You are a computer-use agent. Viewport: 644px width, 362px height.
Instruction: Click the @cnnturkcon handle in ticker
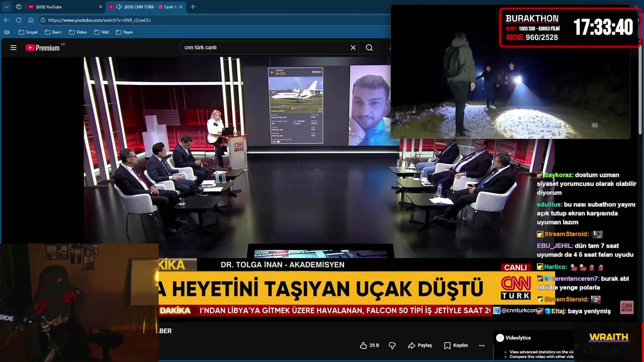(x=519, y=311)
